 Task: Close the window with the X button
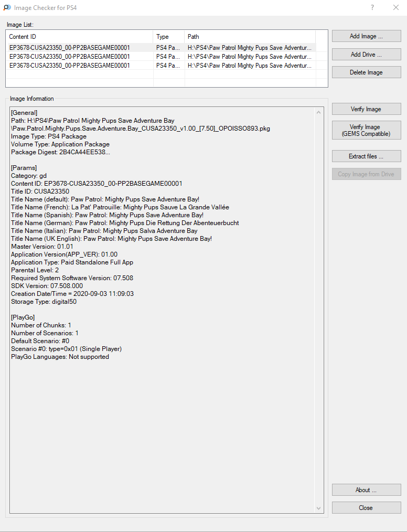coord(396,7)
